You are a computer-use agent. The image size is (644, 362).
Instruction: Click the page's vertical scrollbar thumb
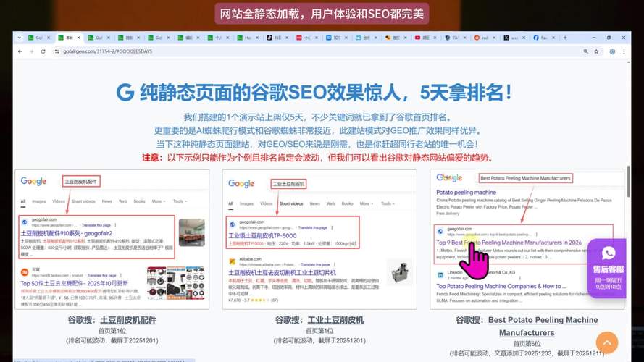coord(628,182)
